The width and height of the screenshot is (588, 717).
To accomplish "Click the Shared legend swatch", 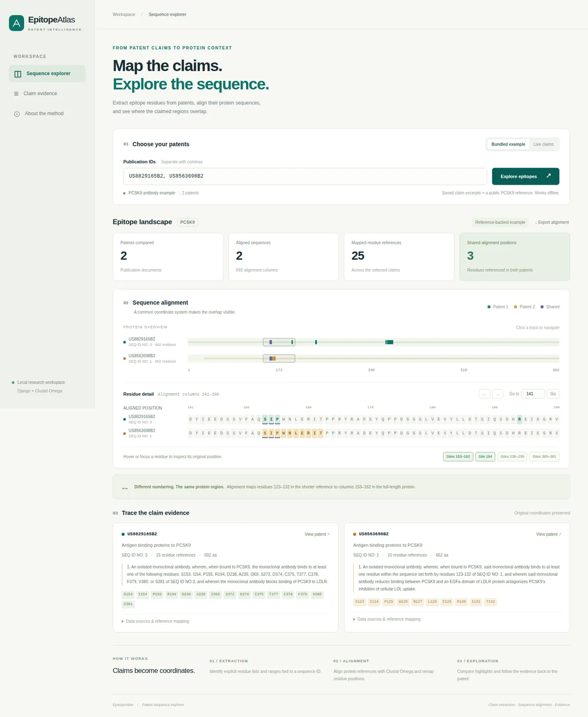I will [x=542, y=307].
